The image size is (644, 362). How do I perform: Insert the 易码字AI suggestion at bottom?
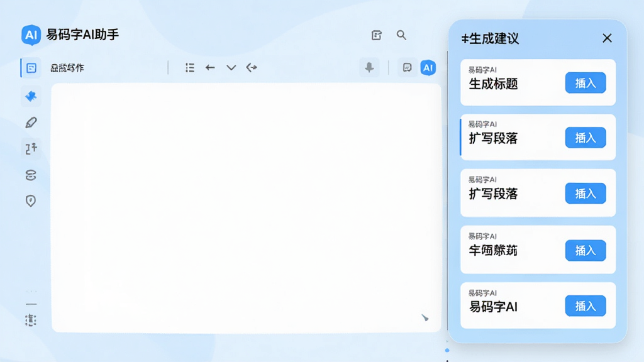[586, 306]
